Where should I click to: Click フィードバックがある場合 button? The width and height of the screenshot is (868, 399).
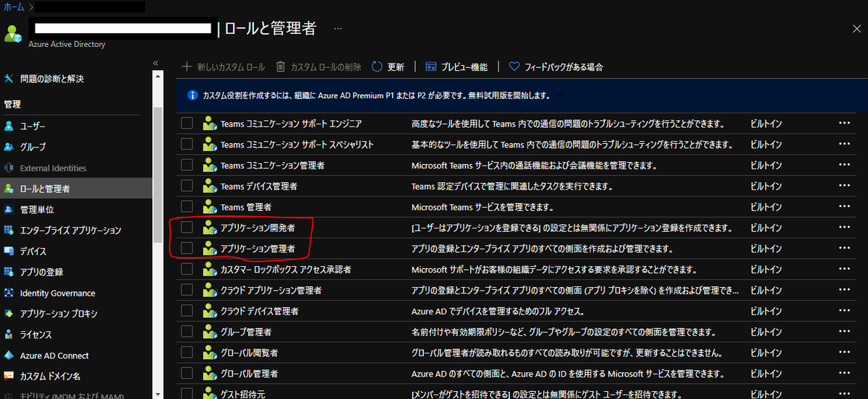click(x=556, y=66)
